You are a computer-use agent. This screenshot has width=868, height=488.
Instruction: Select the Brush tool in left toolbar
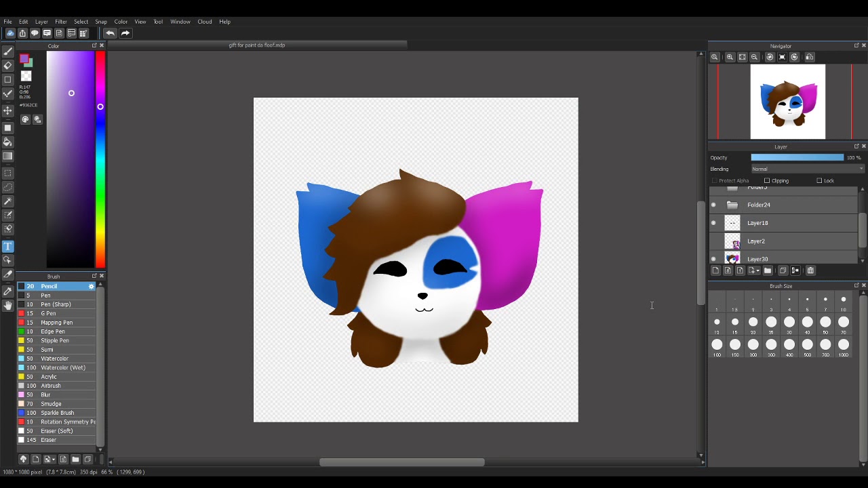tap(8, 52)
